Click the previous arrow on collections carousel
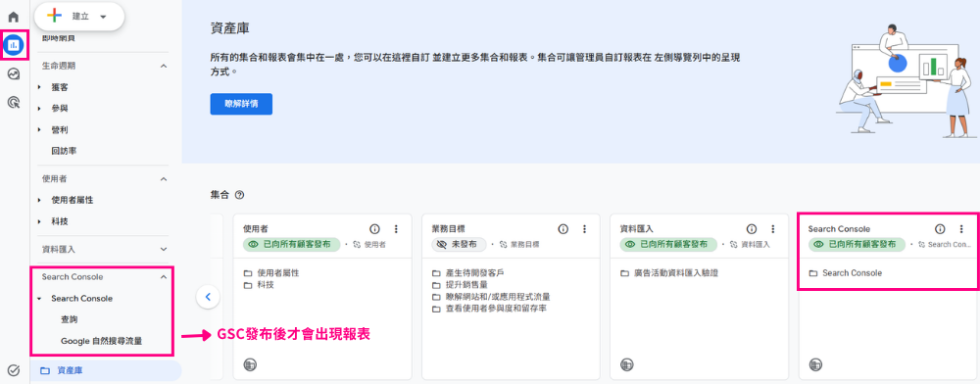Viewport: 980px width, 384px height. (x=208, y=296)
